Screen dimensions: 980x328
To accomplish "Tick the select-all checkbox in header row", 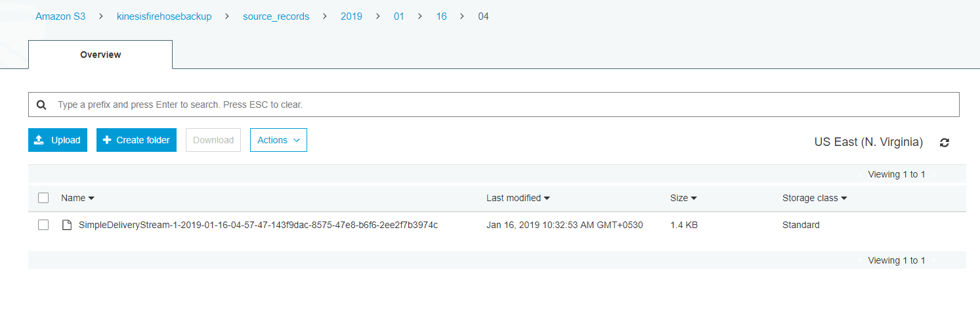I will pos(43,198).
